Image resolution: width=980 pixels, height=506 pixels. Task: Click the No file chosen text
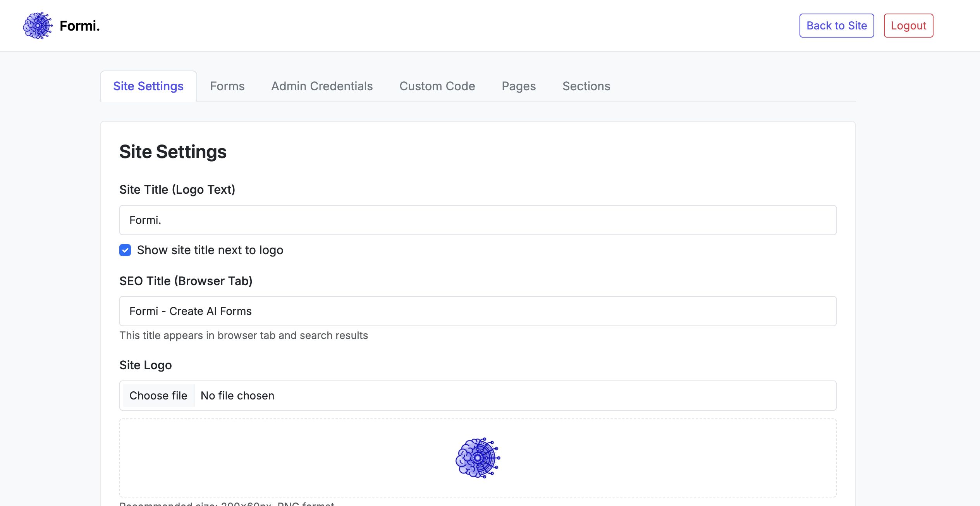click(x=237, y=396)
